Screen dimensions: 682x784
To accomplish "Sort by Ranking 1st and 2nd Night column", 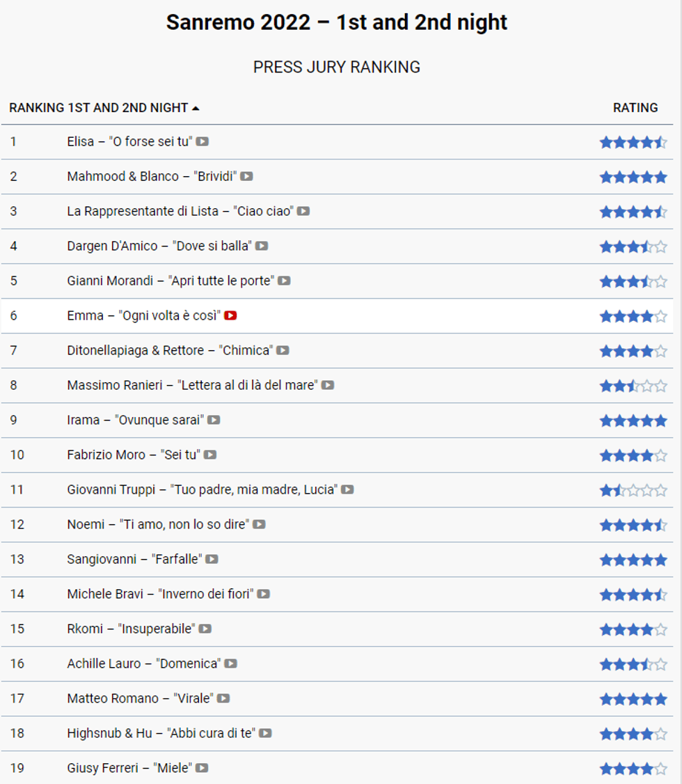I will click(x=98, y=108).
